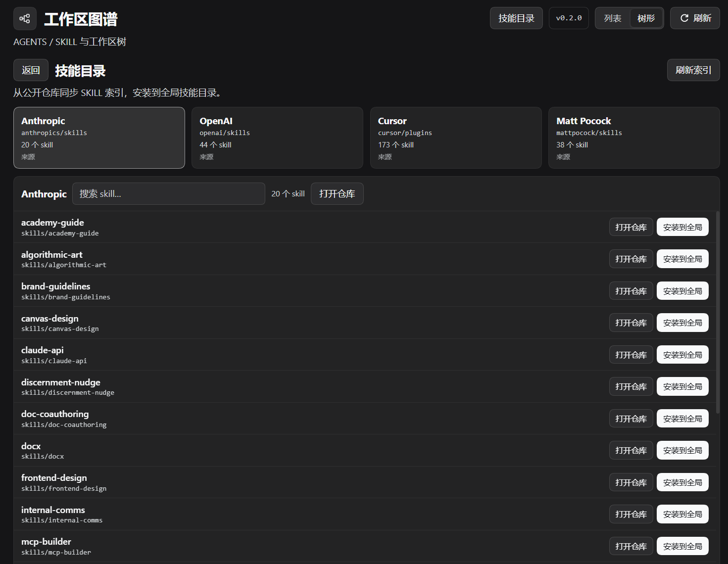Open the 来源 link on the OpenAI card

(206, 157)
